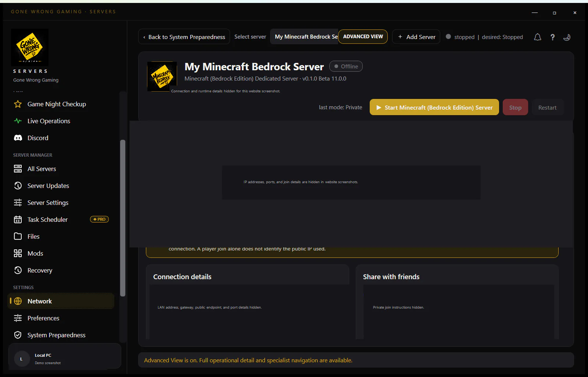Click 'Connection and runtime details hidden' note
Image resolution: width=588 pixels, height=377 pixels.
pyautogui.click(x=226, y=91)
